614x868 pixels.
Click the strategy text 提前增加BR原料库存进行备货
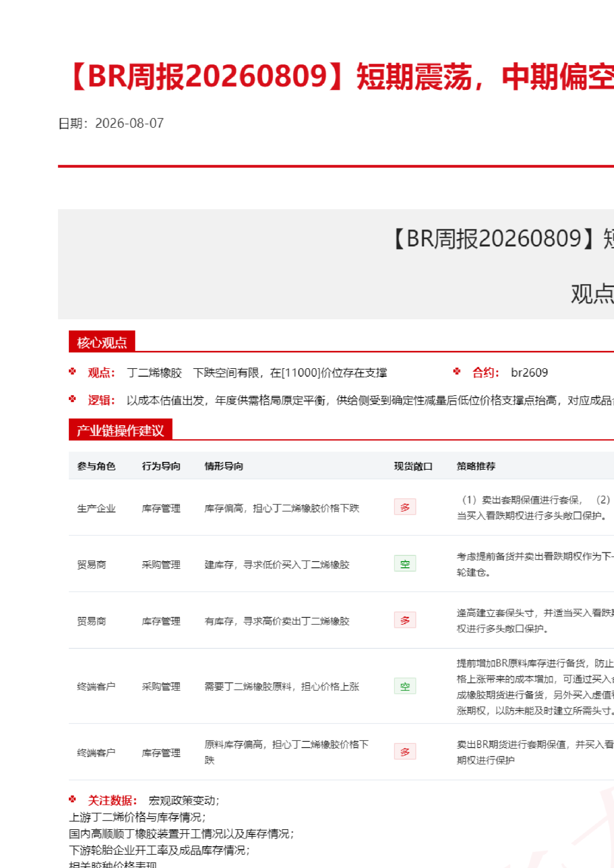pos(520,663)
